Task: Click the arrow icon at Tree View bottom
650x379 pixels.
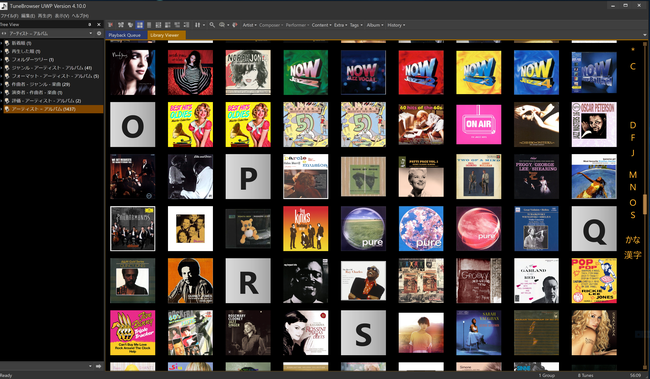Action: [x=99, y=366]
